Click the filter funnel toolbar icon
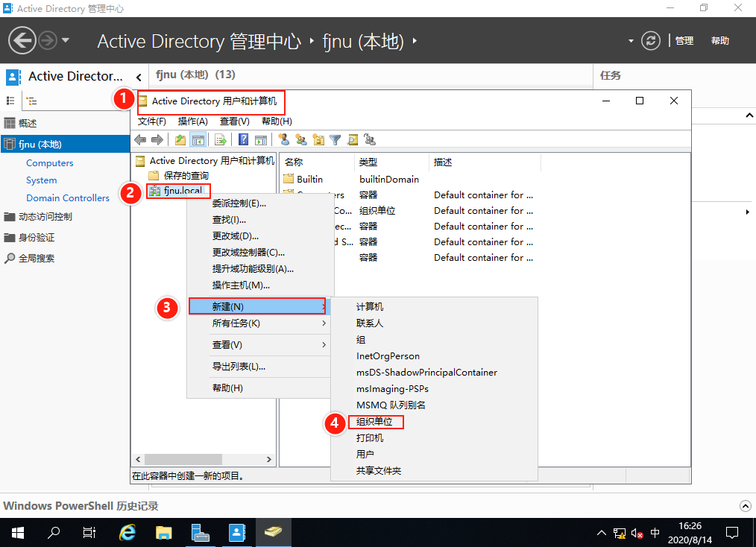Viewport: 756px width, 547px height. (x=335, y=140)
